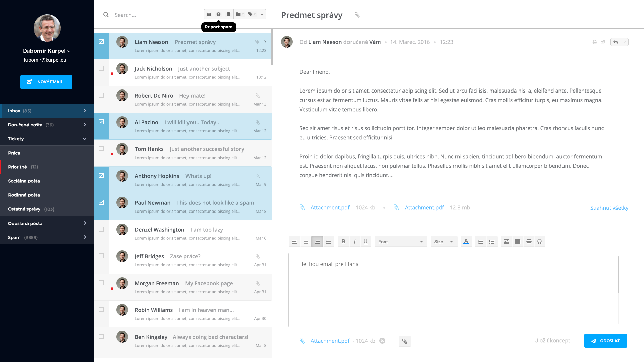Click the reply arrow icon
Viewport: 644px width, 362px height.
616,42
